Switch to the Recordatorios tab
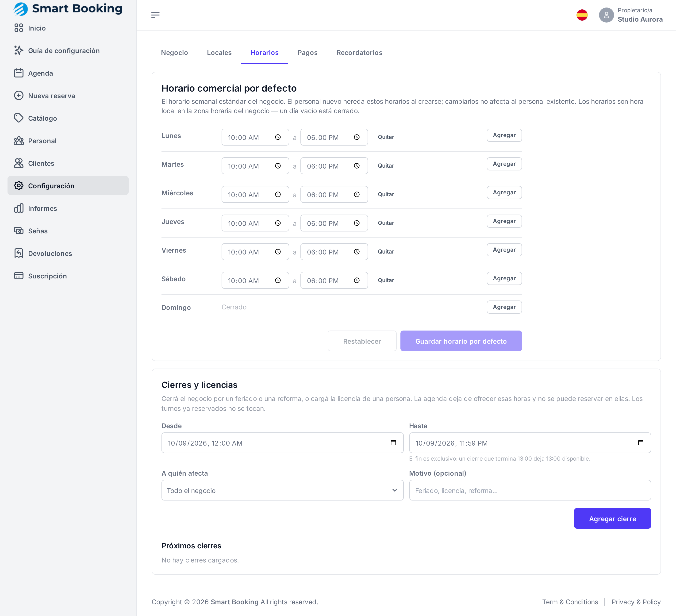Screen dimensions: 676x616 359,53
